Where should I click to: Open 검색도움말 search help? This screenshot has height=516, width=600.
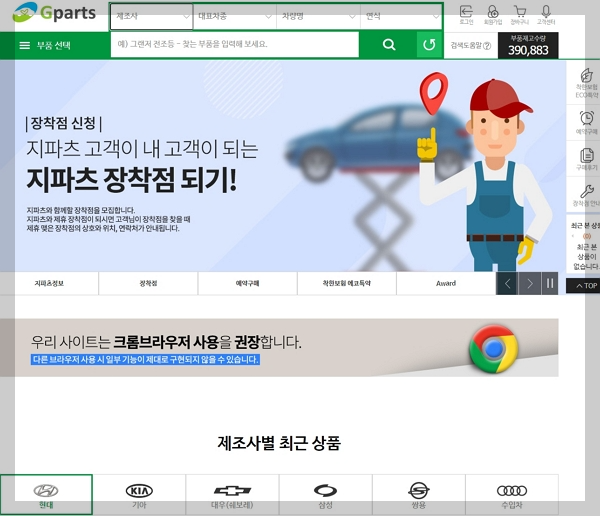point(471,46)
